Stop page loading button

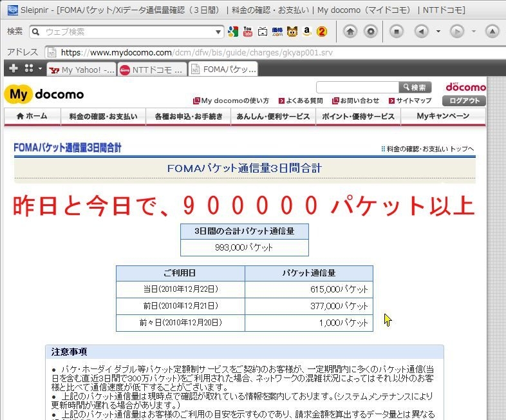click(397, 32)
